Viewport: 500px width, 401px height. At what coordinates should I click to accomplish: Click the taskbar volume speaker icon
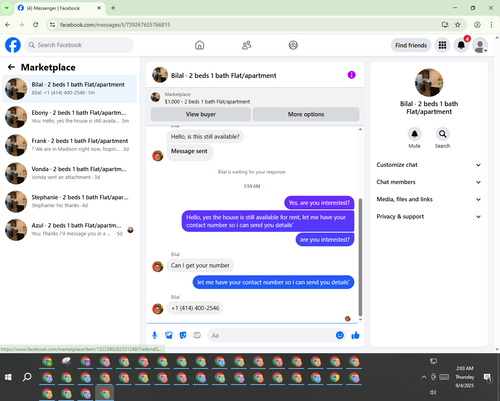(433, 392)
